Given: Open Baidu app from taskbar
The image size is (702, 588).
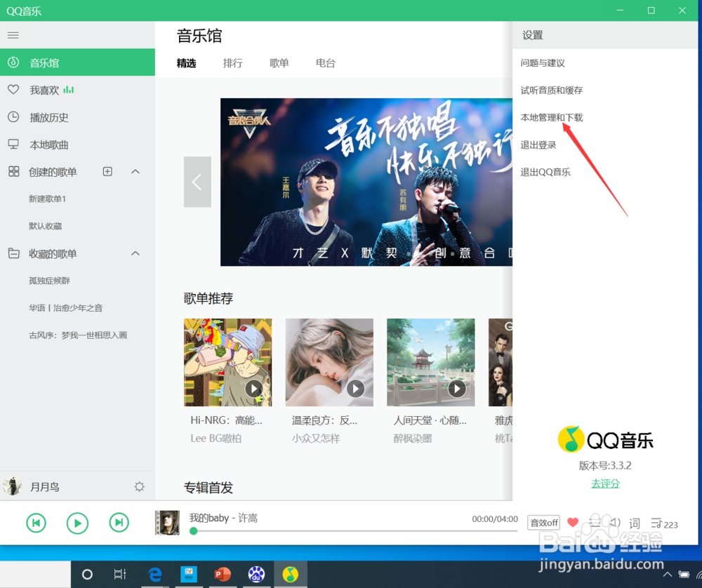Looking at the screenshot, I should 256,574.
